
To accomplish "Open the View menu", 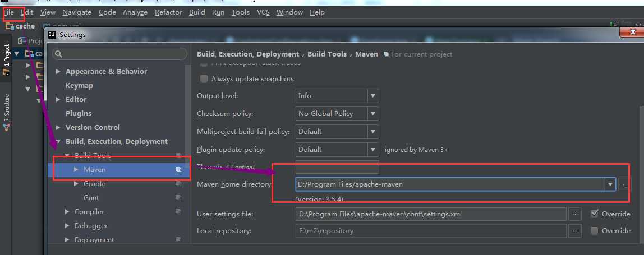I will tap(48, 12).
